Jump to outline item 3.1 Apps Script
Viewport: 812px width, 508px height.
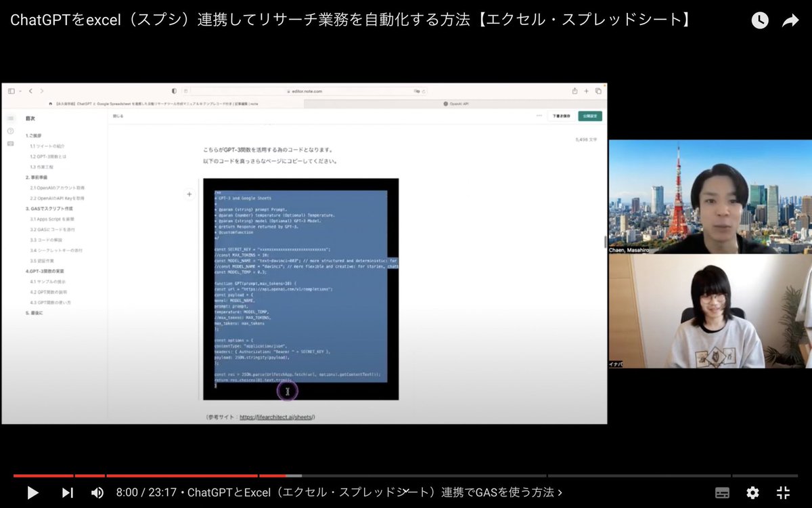click(52, 219)
